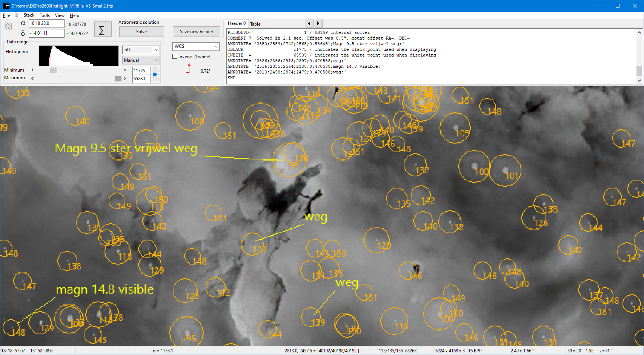Click the minimum value field 11775
The image size is (644, 355).
141,70
